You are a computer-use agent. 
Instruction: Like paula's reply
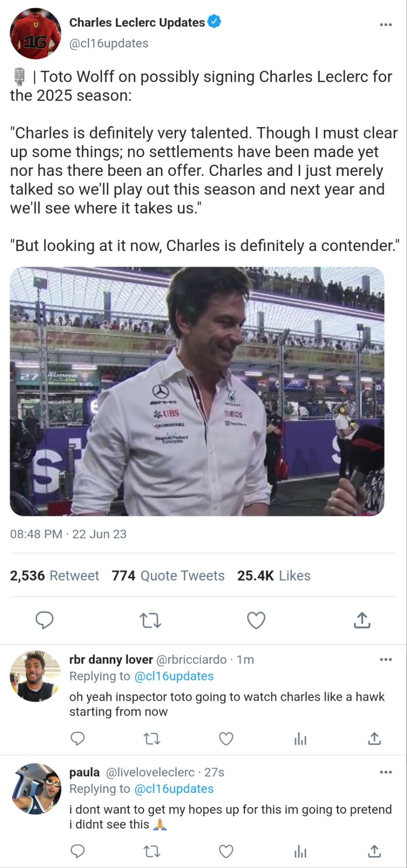tap(226, 851)
